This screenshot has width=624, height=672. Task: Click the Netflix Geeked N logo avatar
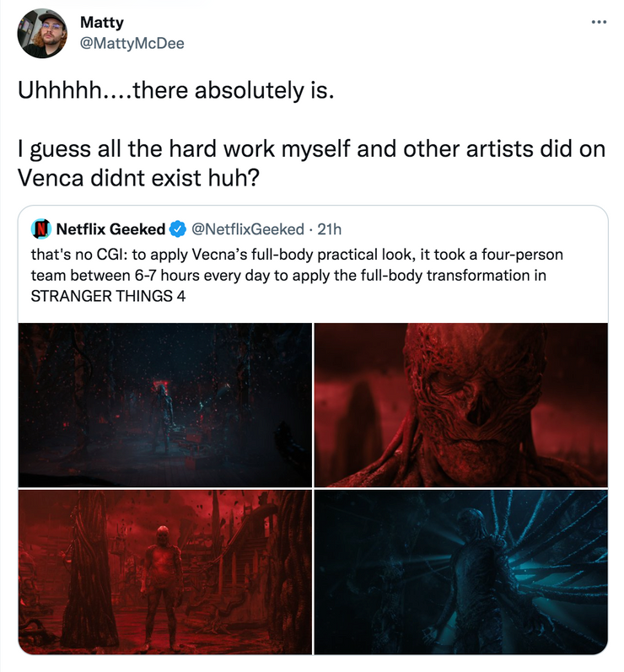click(41, 228)
